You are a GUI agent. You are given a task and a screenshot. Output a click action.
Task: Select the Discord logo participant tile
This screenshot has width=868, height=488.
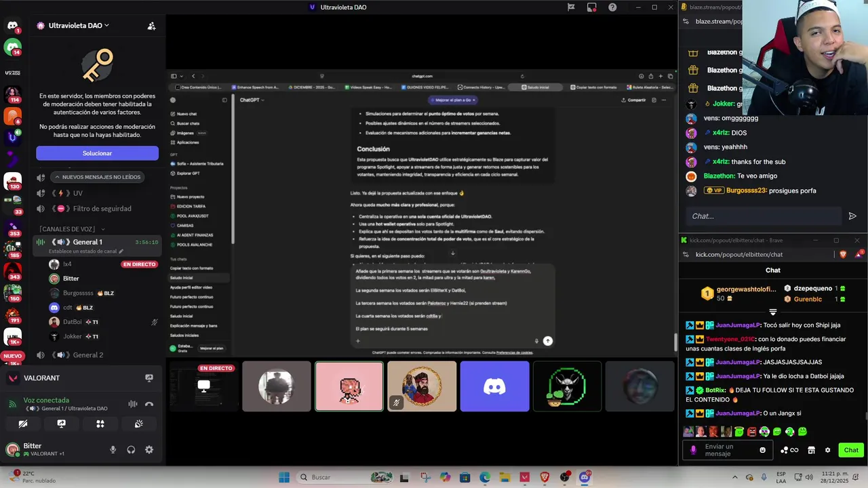(494, 386)
